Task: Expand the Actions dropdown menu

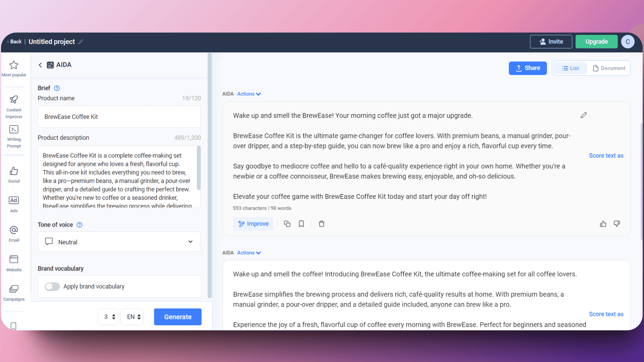Action: click(x=249, y=94)
